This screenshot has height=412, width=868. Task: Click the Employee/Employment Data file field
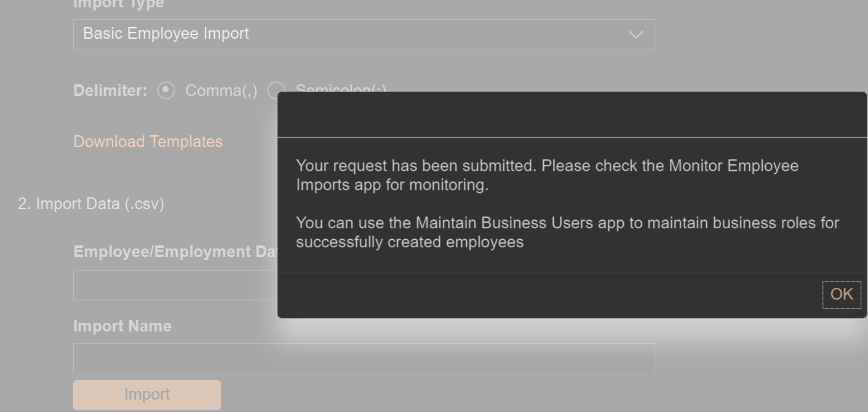pyautogui.click(x=175, y=285)
